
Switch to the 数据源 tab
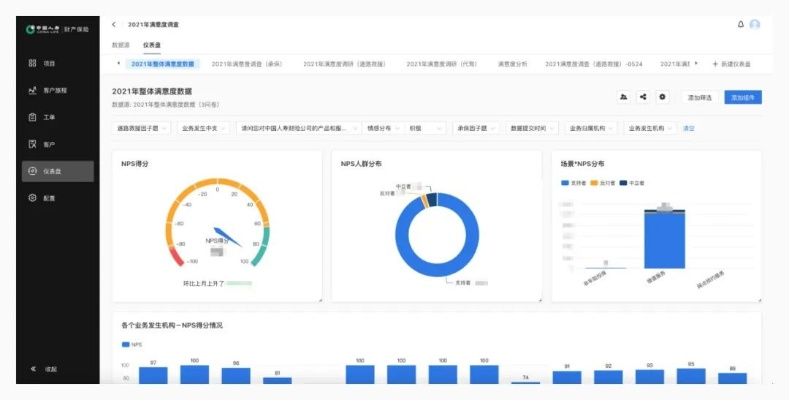click(120, 45)
